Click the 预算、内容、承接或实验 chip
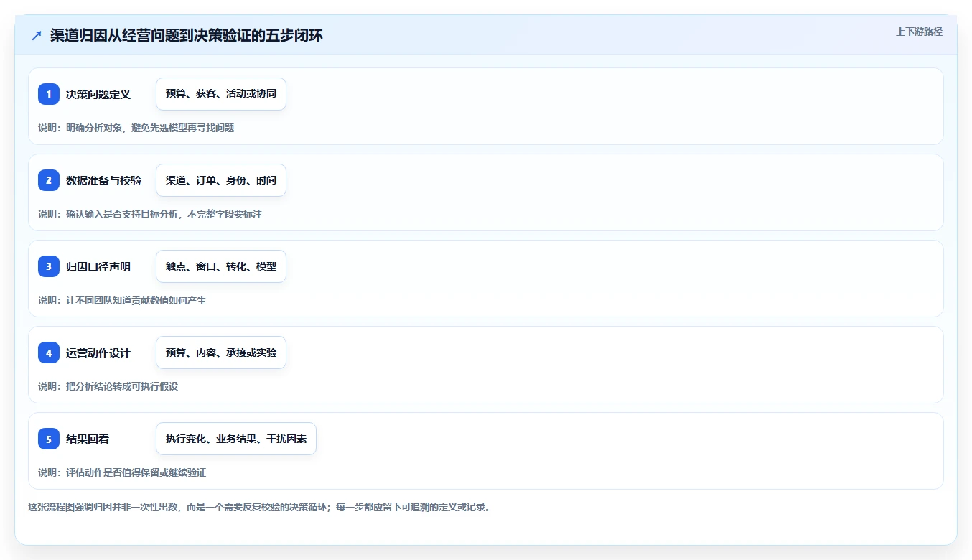The width and height of the screenshot is (972, 560). pos(221,353)
